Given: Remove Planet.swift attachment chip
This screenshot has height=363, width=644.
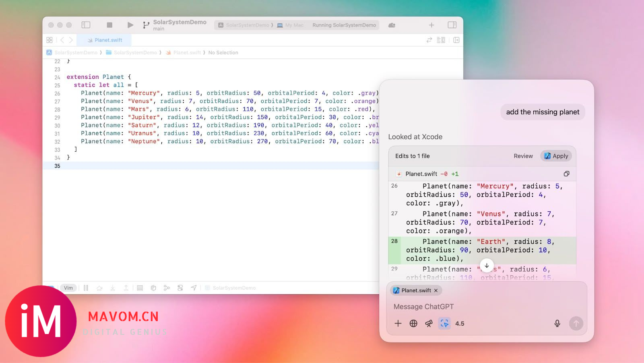Looking at the screenshot, I should point(436,291).
